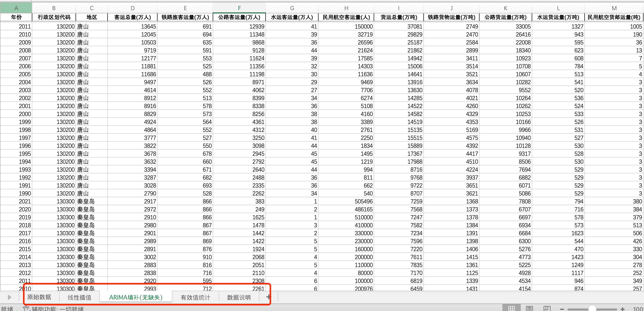Select the ARIMA填补(无缺失) sheet tab

pos(136,297)
